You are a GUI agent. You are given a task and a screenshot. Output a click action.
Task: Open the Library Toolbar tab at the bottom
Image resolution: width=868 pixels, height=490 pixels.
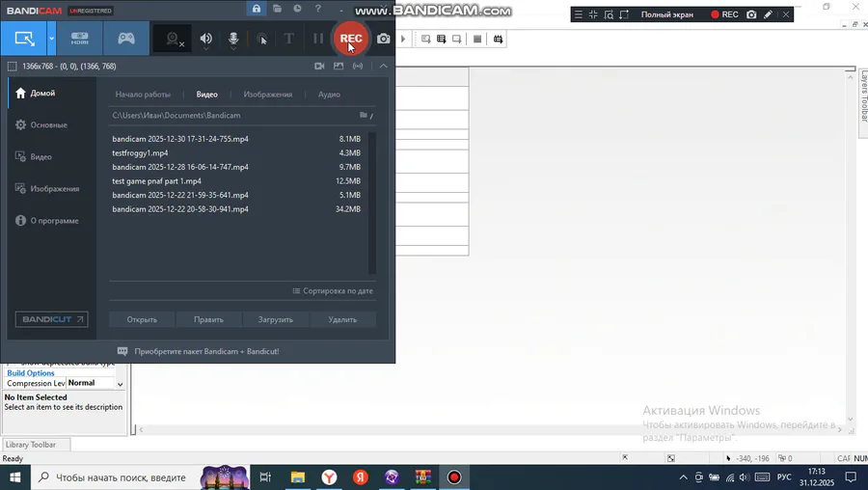(x=36, y=445)
